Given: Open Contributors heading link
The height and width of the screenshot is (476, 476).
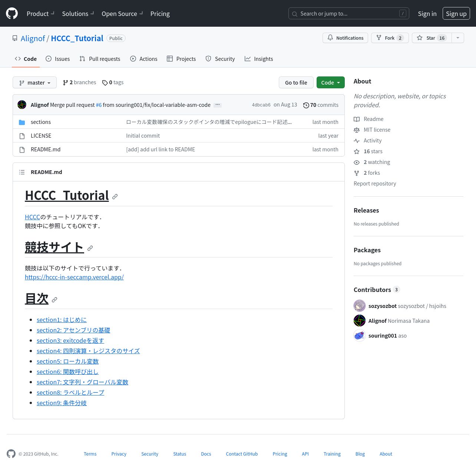Looking at the screenshot, I should pyautogui.click(x=377, y=290).
